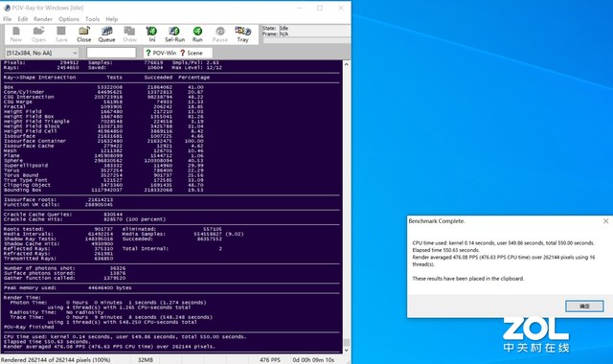
Task: Open the Render menu
Action: click(43, 19)
